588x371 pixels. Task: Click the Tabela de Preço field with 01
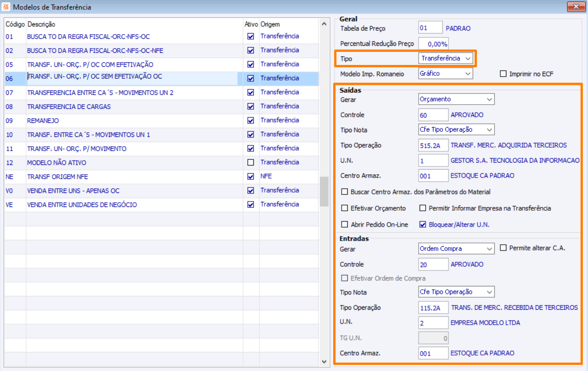tap(430, 28)
